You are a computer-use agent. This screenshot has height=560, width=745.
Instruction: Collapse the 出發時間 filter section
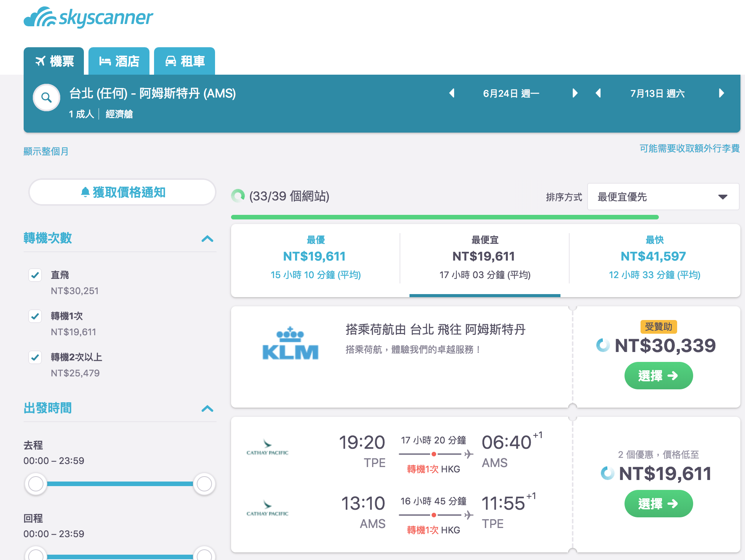point(207,409)
